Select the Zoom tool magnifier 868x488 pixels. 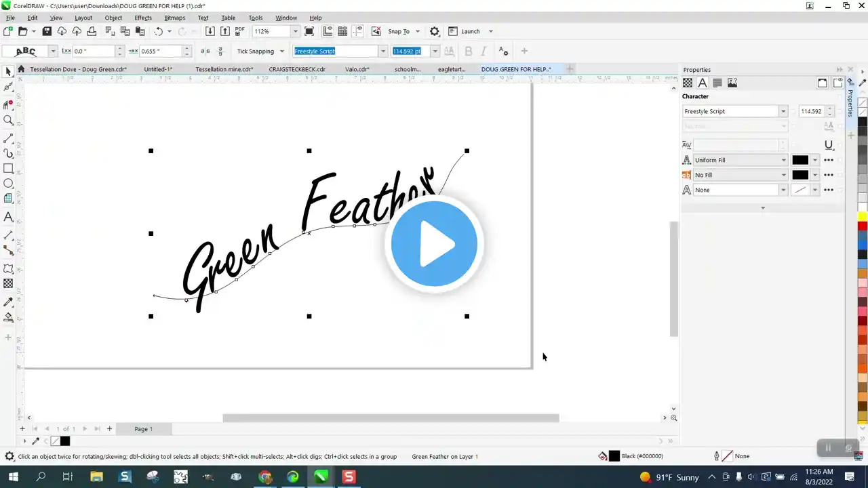pyautogui.click(x=8, y=120)
